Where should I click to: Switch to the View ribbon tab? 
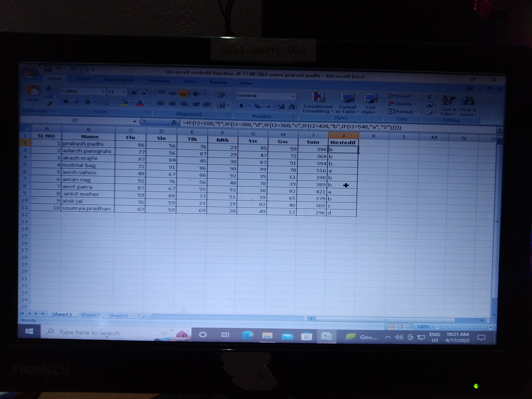point(246,83)
